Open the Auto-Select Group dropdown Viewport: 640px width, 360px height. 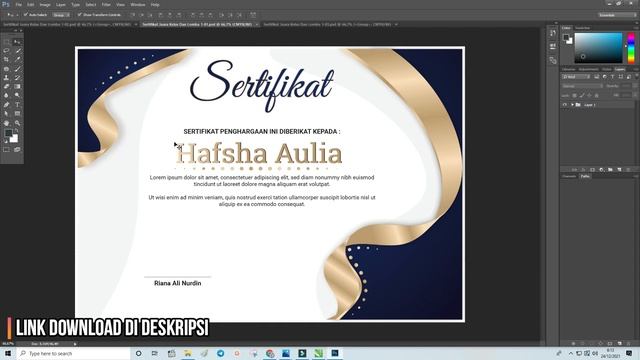click(x=61, y=15)
